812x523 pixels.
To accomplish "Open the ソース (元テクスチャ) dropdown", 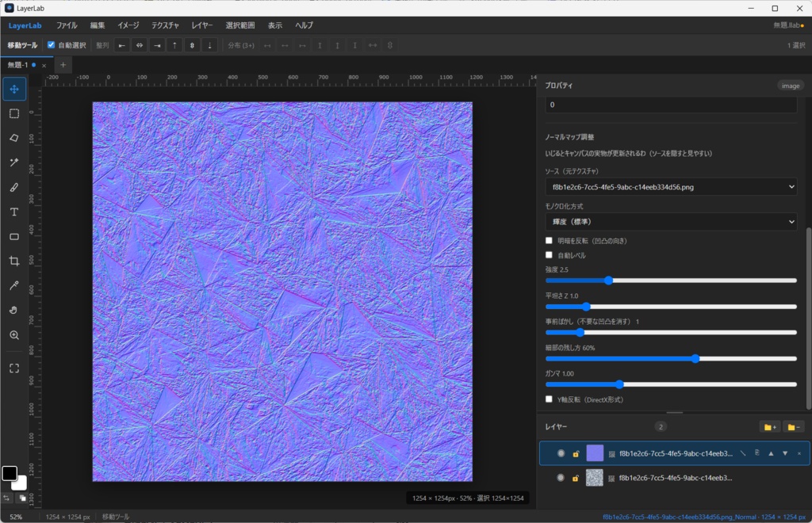I will coord(671,187).
